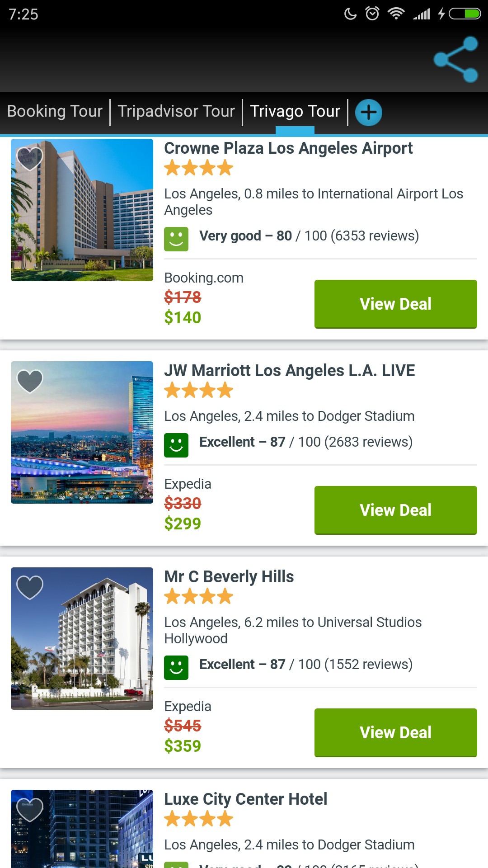The width and height of the screenshot is (488, 868).
Task: Tap the Luxe City Center Hotel title
Action: 245,799
